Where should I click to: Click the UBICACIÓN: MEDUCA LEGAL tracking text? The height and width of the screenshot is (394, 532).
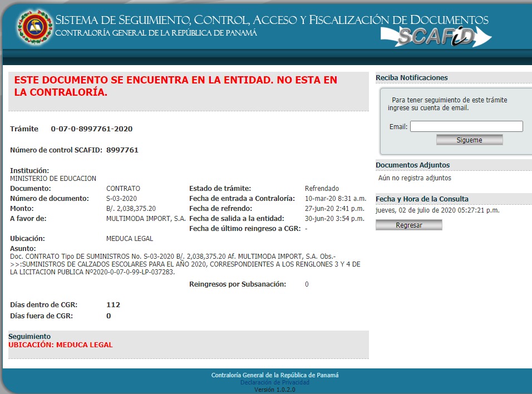(61, 345)
